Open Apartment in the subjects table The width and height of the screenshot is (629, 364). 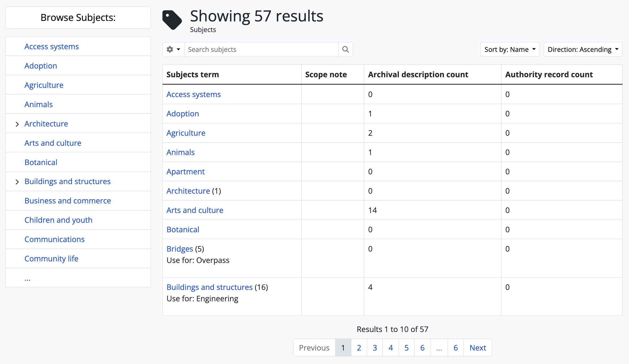point(185,171)
